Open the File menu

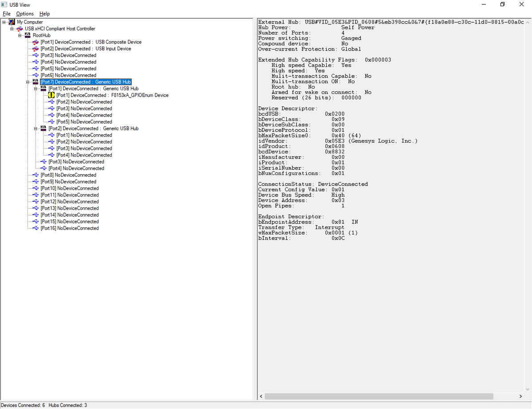[7, 14]
